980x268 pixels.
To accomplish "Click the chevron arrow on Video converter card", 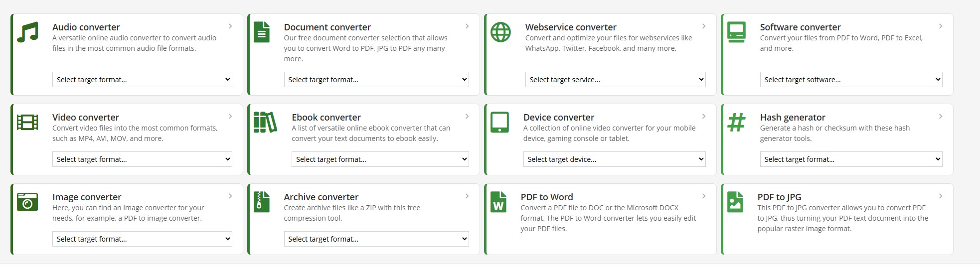I will (230, 117).
